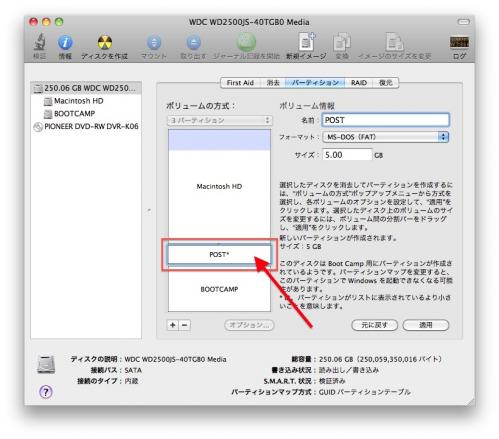499x439 pixels.
Task: Click the Convert (変換) toolbar icon
Action: 342,42
